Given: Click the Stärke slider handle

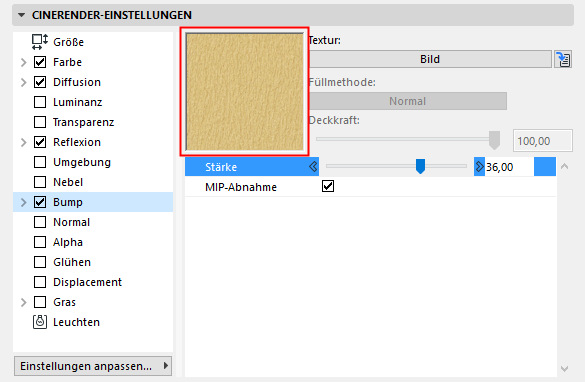Looking at the screenshot, I should tap(420, 166).
